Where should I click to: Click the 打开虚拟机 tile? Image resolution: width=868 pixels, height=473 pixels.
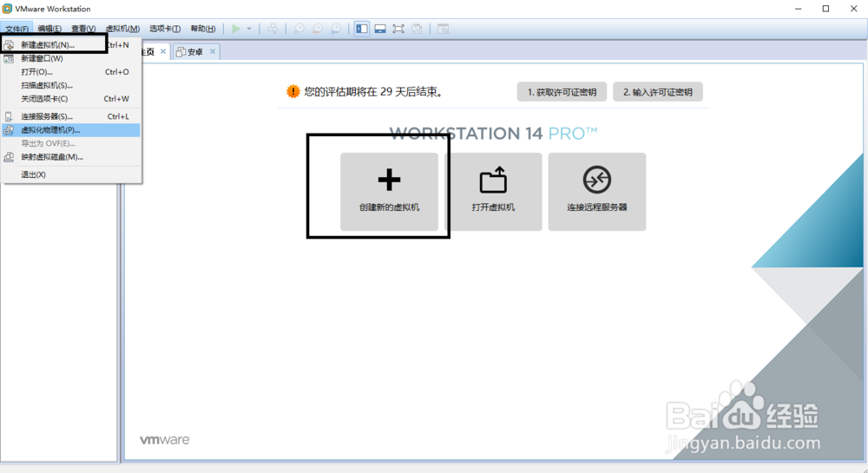pyautogui.click(x=493, y=192)
